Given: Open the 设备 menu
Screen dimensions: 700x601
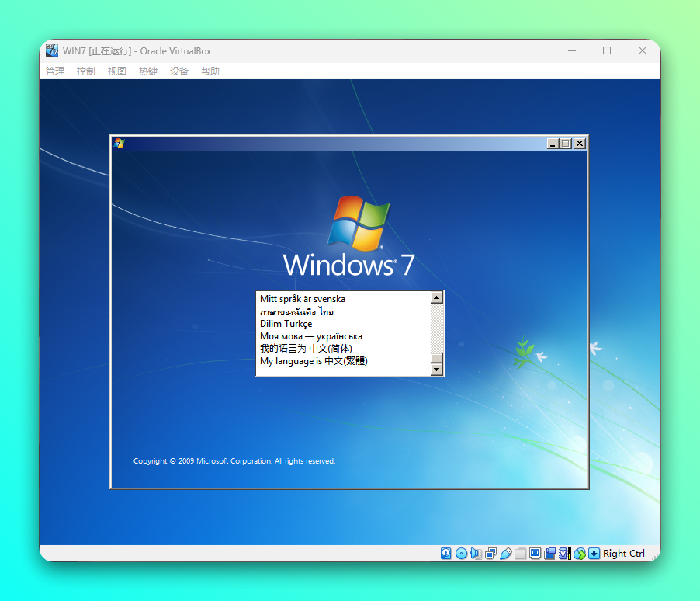Looking at the screenshot, I should point(178,71).
